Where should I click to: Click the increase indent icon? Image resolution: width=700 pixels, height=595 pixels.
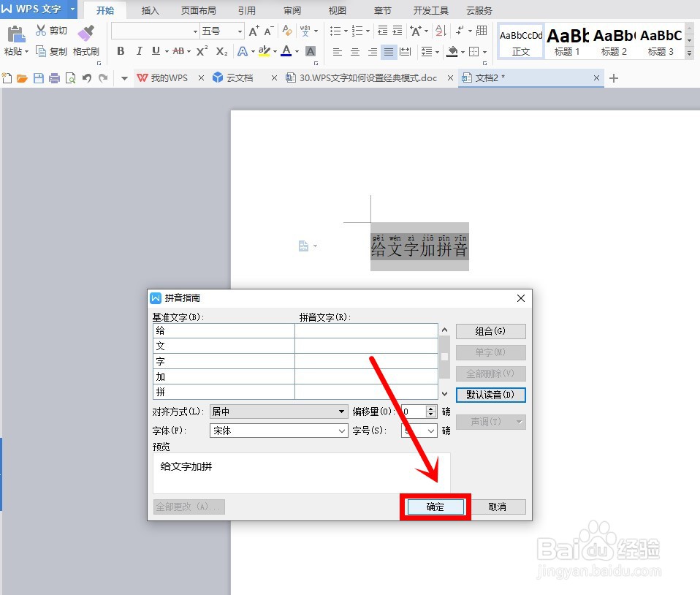pyautogui.click(x=397, y=31)
